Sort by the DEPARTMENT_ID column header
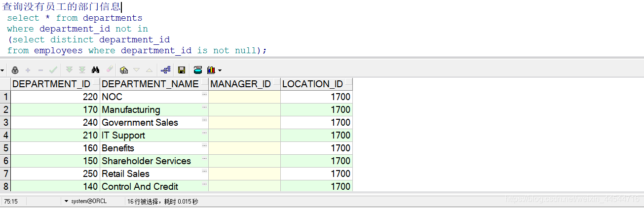The width and height of the screenshot is (644, 208). 55,84
